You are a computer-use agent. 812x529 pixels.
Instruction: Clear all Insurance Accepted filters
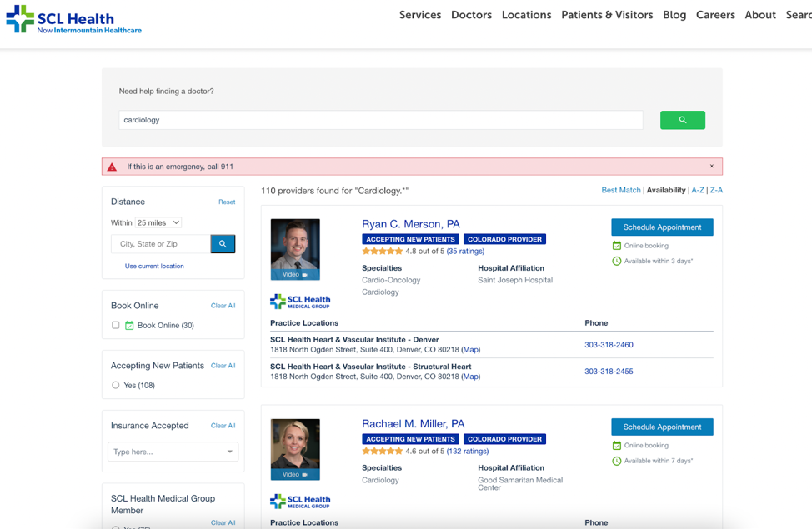(x=223, y=426)
